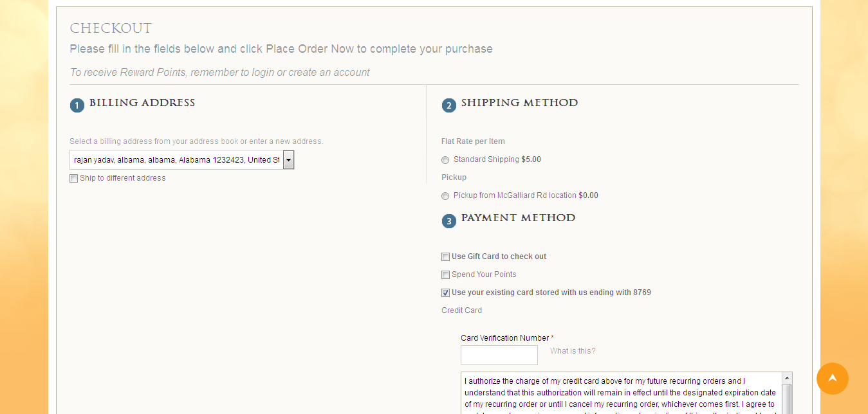
Task: Tick the Spend Your Points checkbox
Action: pyautogui.click(x=445, y=275)
